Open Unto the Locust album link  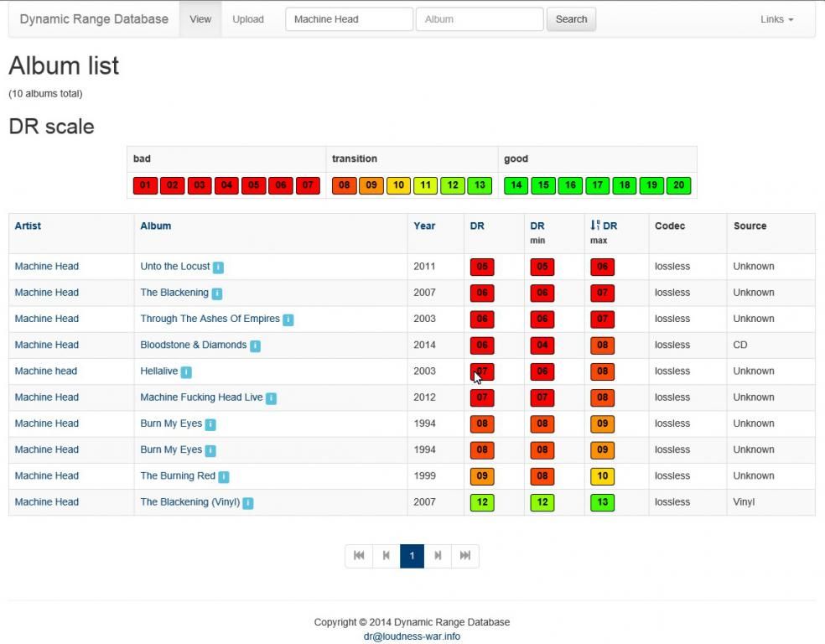coord(174,266)
